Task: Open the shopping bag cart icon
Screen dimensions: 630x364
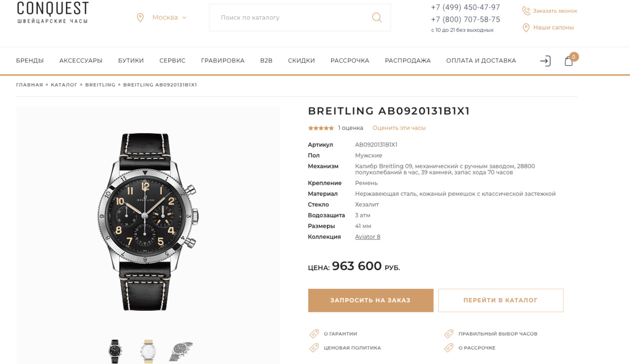Action: 568,61
